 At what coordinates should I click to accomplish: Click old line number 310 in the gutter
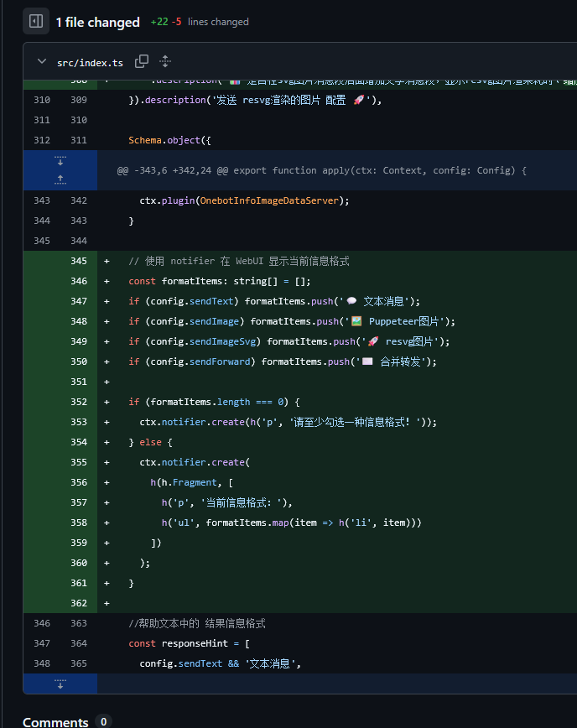[42, 100]
